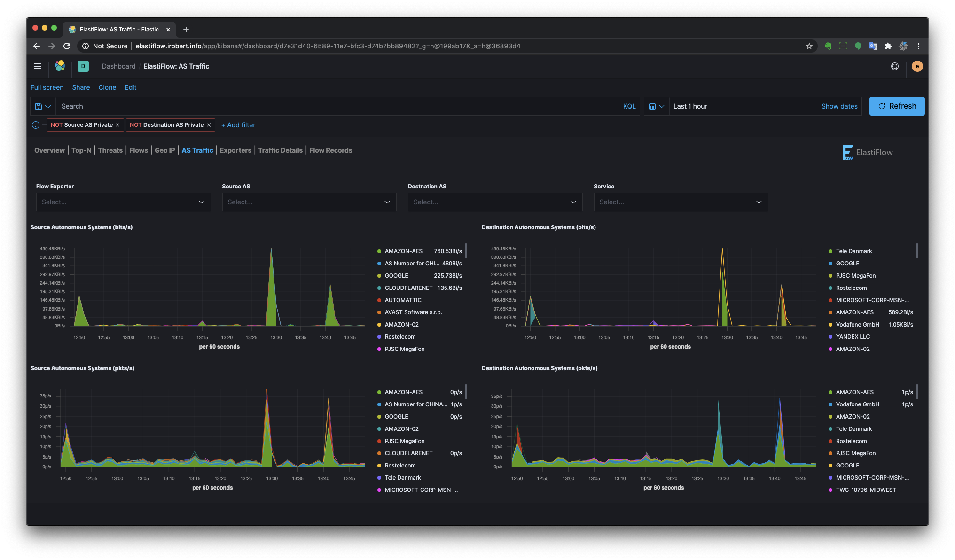955x560 pixels.
Task: Click the Search query input field
Action: click(337, 106)
